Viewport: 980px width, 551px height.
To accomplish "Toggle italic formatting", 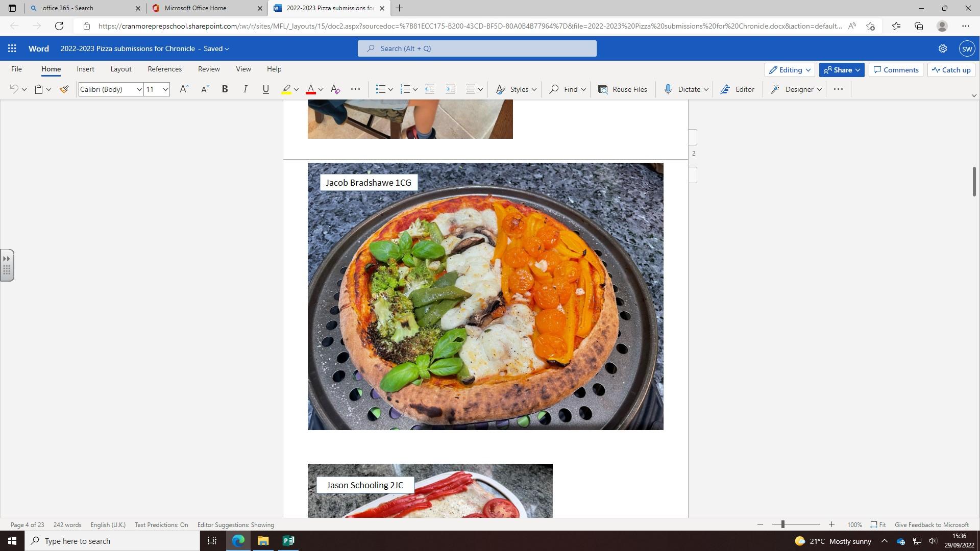I will [245, 89].
